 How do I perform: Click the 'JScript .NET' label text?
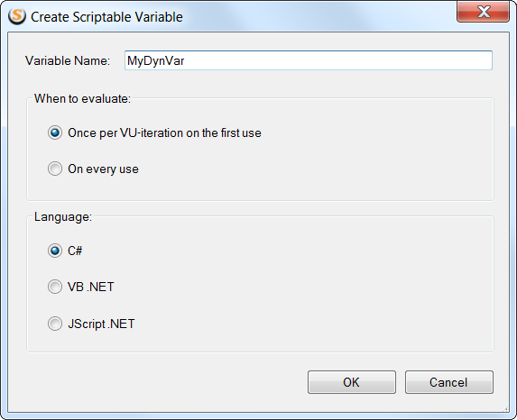[101, 324]
